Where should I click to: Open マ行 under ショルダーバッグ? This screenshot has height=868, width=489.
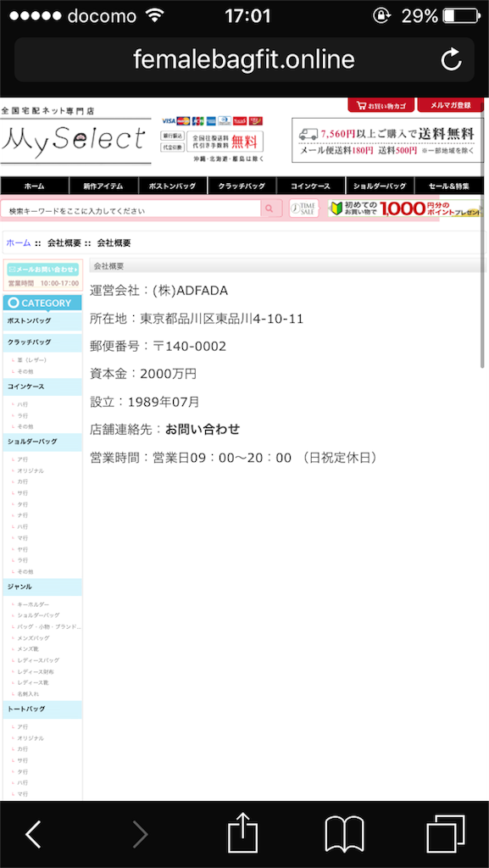[x=23, y=537]
